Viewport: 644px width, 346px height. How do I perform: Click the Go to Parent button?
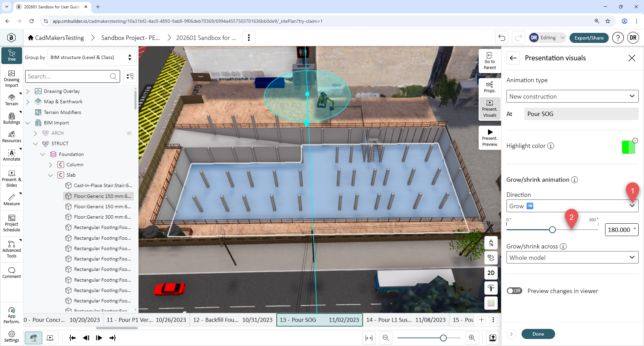(490, 61)
